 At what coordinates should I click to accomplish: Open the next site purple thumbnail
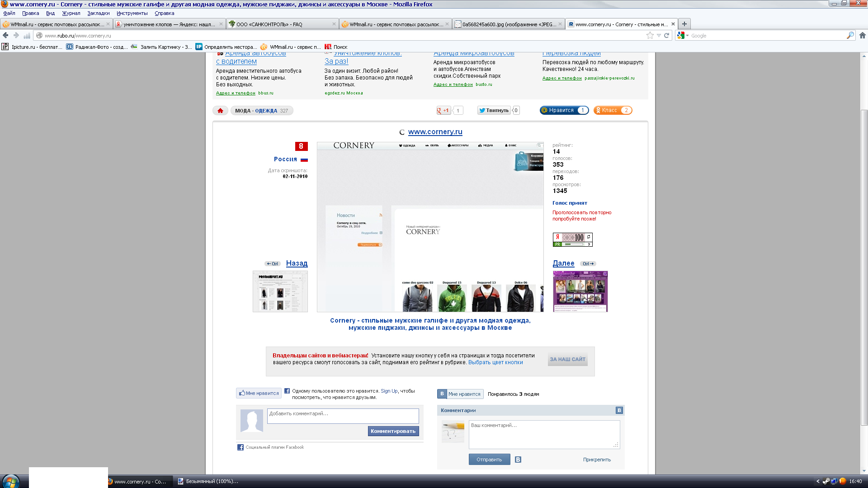580,291
